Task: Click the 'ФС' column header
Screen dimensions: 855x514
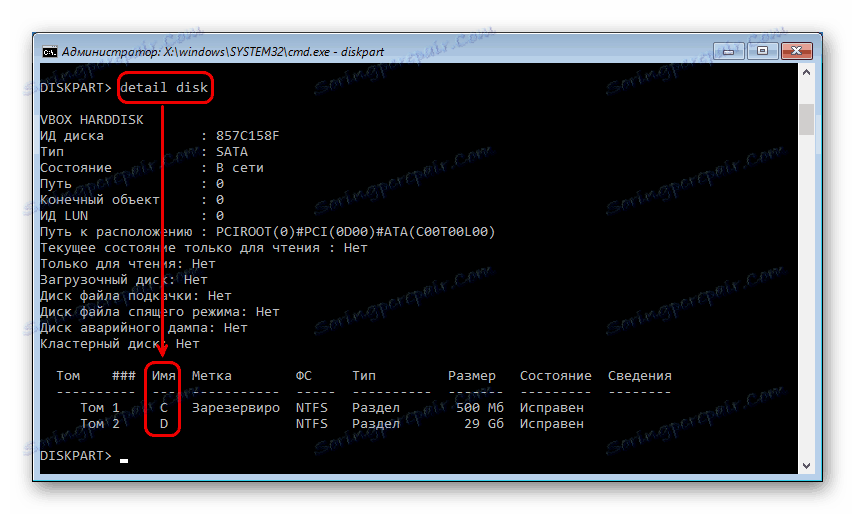Action: tap(304, 376)
